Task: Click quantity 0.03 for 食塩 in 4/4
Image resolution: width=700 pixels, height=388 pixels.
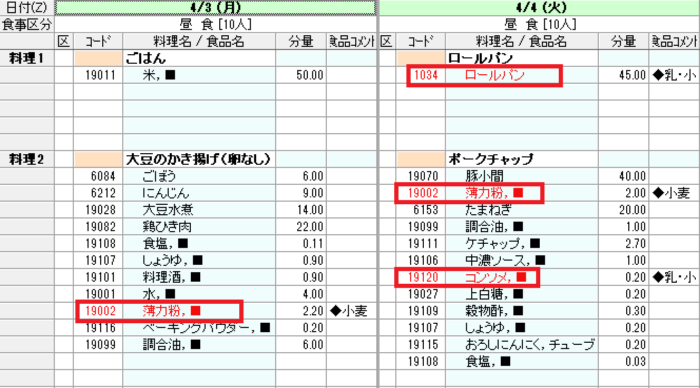Action: click(623, 362)
